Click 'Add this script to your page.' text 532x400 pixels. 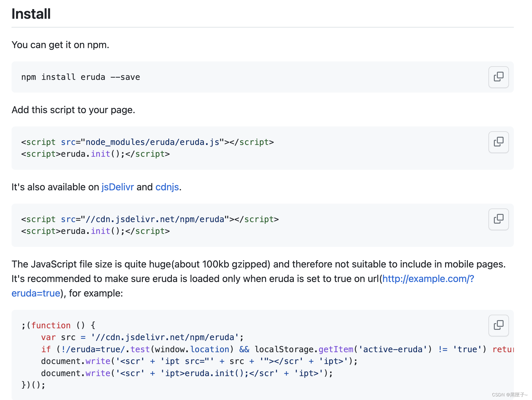[73, 110]
